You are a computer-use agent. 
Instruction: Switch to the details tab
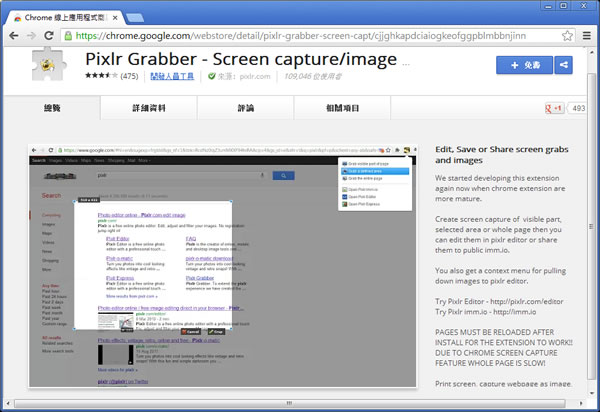point(149,108)
